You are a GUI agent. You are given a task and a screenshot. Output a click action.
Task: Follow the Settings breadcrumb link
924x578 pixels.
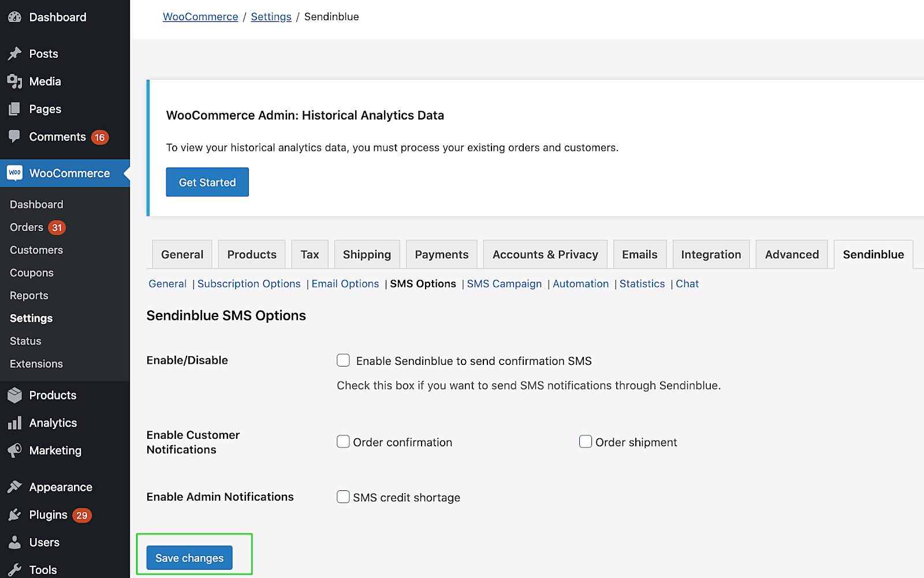click(271, 17)
